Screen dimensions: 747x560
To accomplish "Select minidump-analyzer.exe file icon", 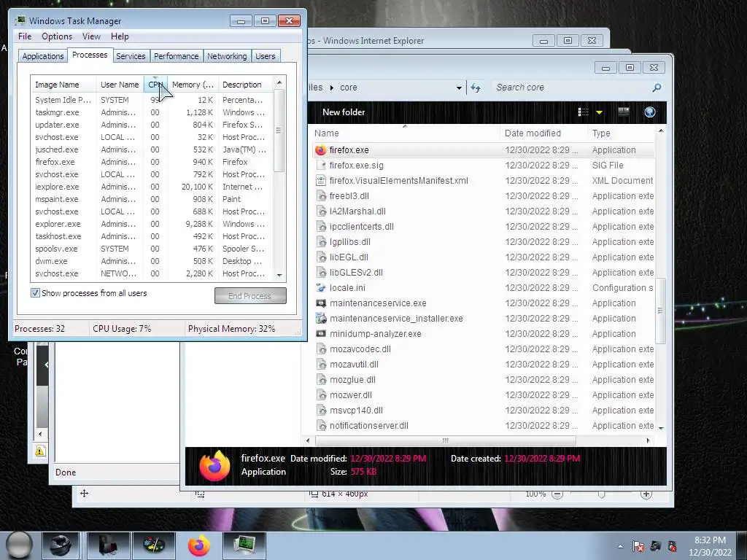I will click(x=321, y=333).
